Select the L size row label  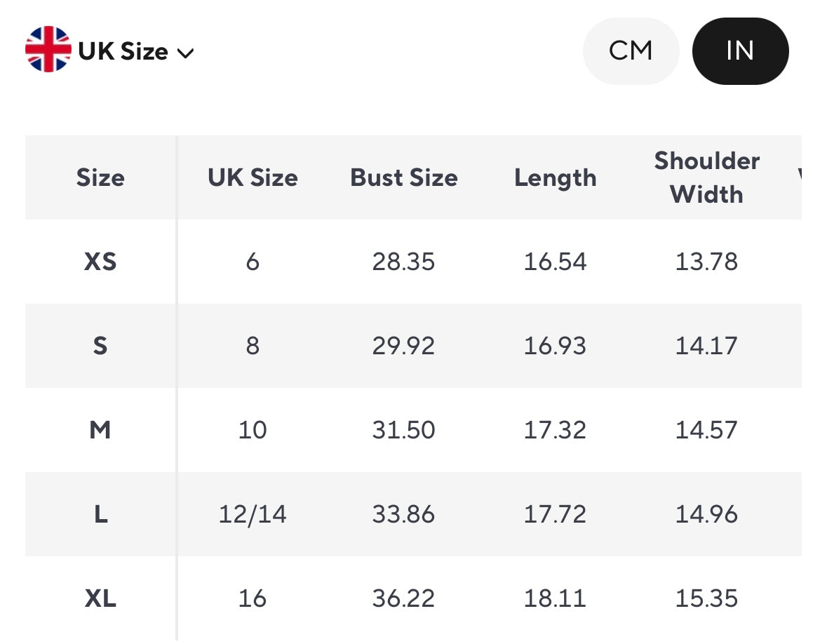tap(100, 514)
